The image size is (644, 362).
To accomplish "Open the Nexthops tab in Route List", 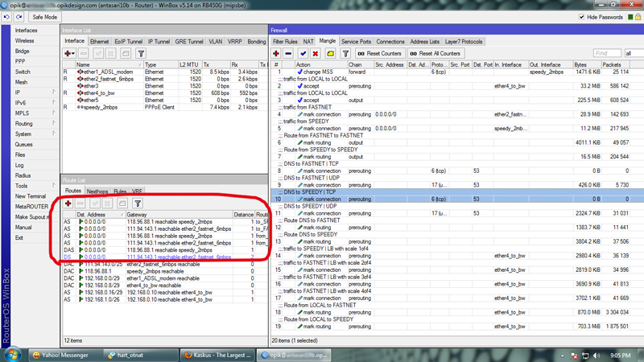I will pyautogui.click(x=97, y=191).
